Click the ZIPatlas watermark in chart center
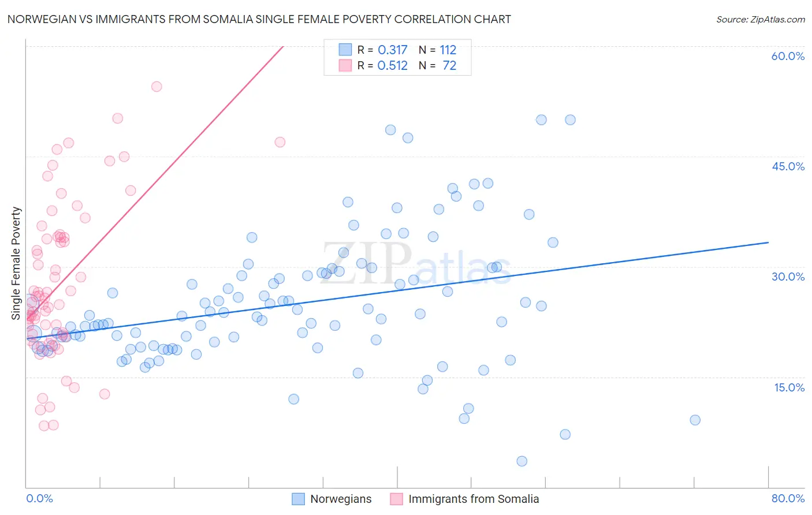This screenshot has height=515, width=812. coord(416,263)
